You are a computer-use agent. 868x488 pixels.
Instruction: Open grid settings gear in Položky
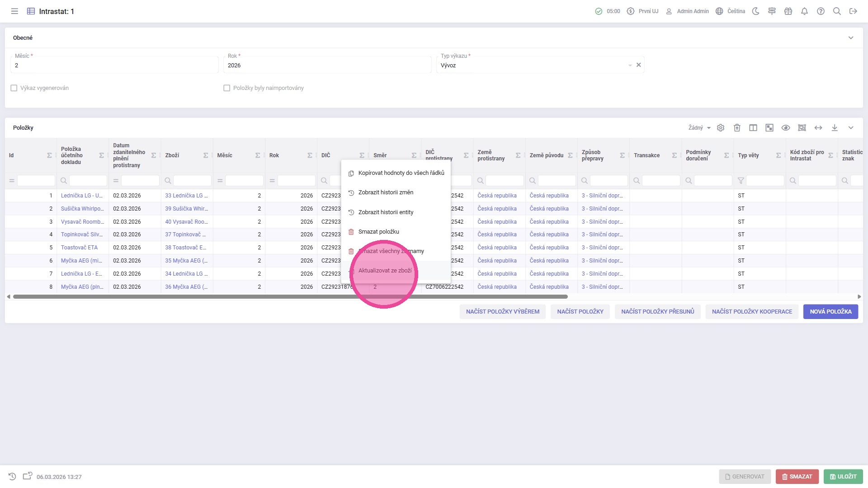click(x=721, y=128)
